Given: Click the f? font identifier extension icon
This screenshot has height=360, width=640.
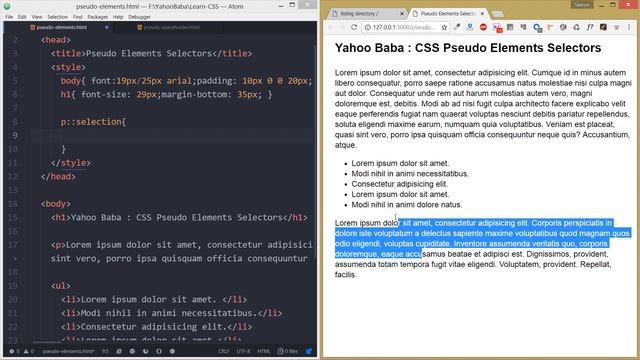Looking at the screenshot, I should click(590, 27).
